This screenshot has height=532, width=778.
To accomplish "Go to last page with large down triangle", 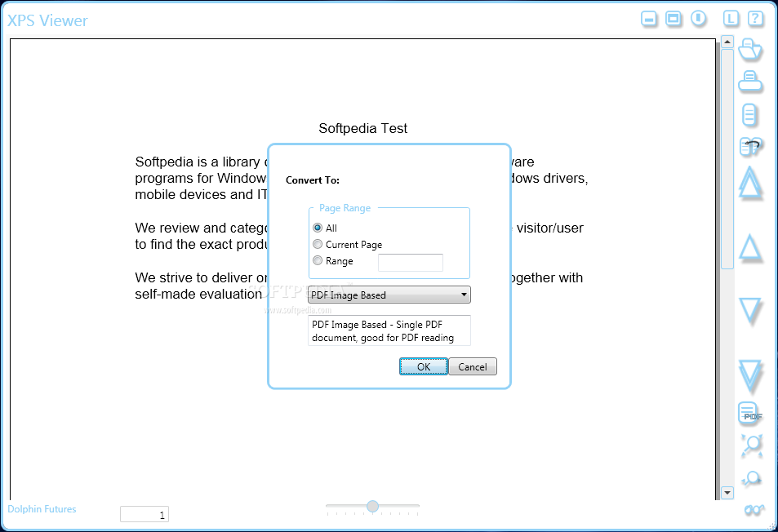I will pos(749,377).
